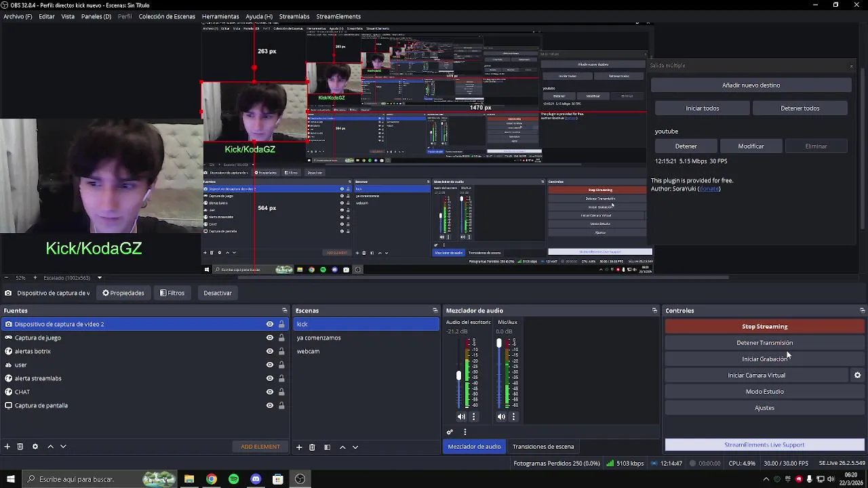Open the Herramientas menu
868x488 pixels.
click(220, 16)
